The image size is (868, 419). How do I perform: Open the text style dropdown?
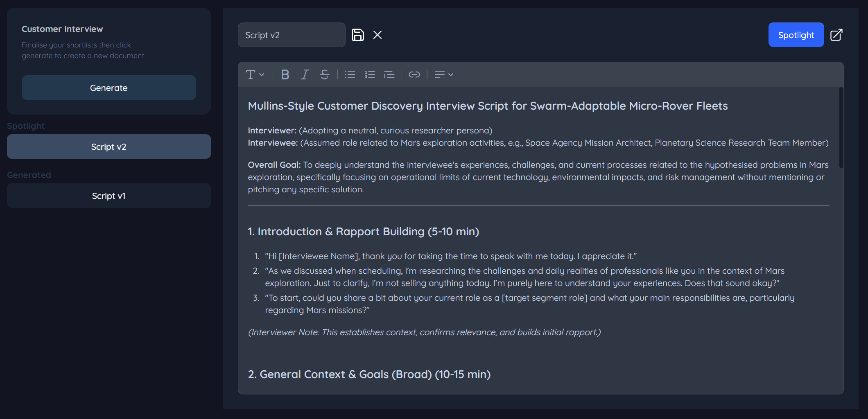click(255, 74)
